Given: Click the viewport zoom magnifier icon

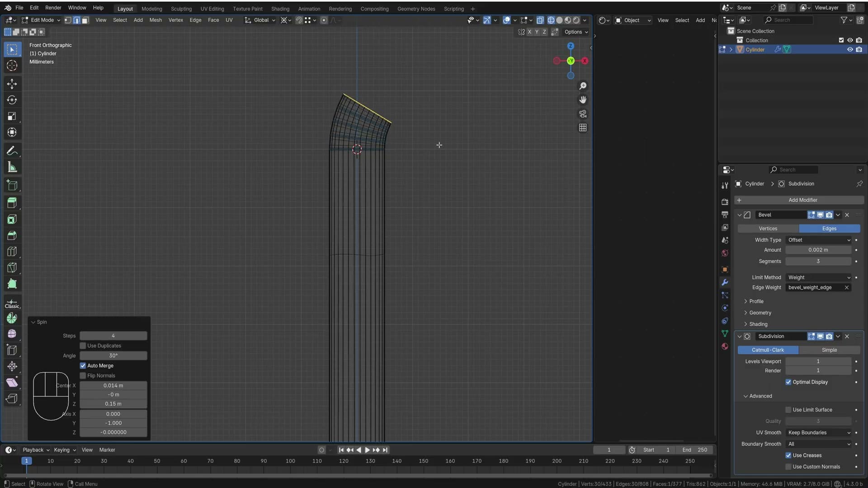Looking at the screenshot, I should pyautogui.click(x=583, y=86).
